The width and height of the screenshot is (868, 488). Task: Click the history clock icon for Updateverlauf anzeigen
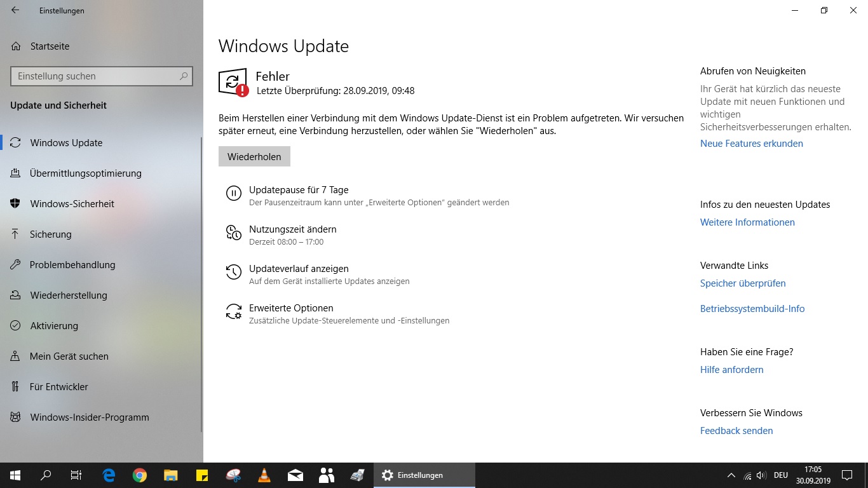[234, 273]
